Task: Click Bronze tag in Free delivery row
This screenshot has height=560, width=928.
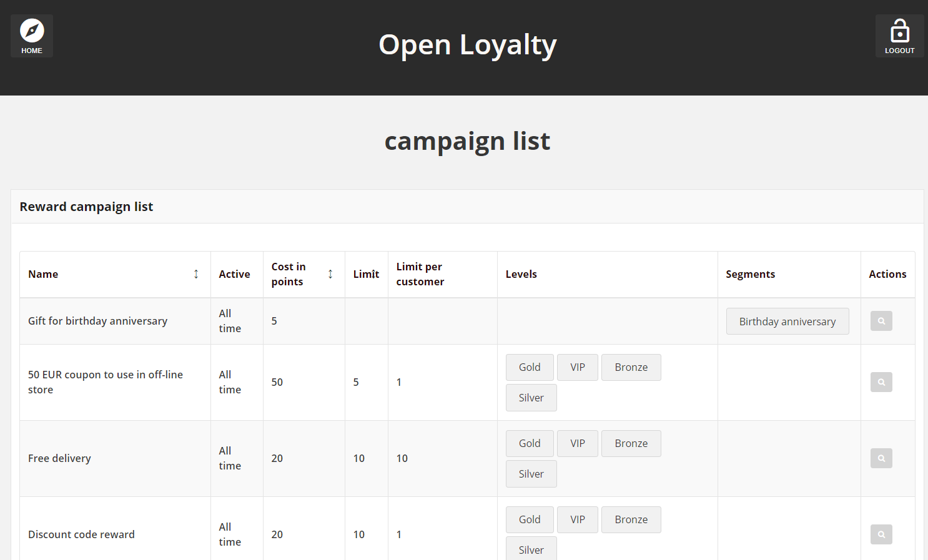Action: [631, 443]
